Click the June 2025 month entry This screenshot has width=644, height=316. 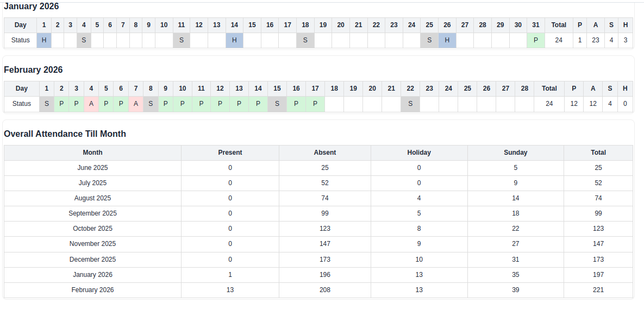point(92,168)
